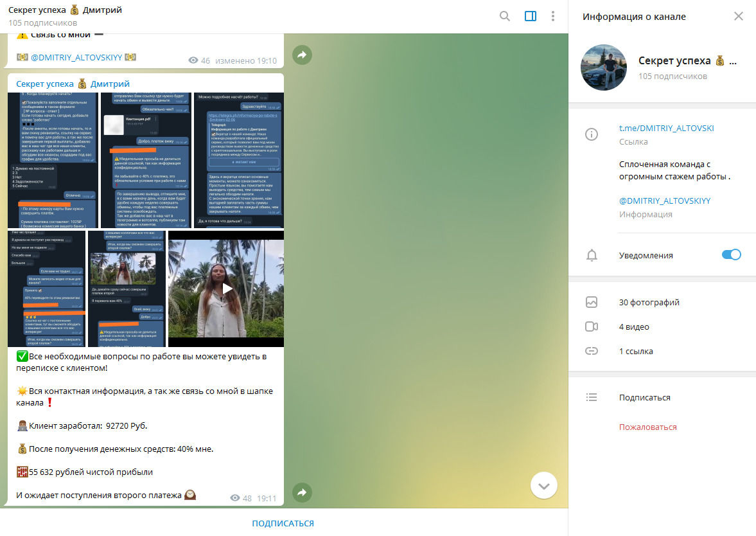
Task: Open t.me/DMITRIY_ALTOVSKI link
Action: point(666,129)
